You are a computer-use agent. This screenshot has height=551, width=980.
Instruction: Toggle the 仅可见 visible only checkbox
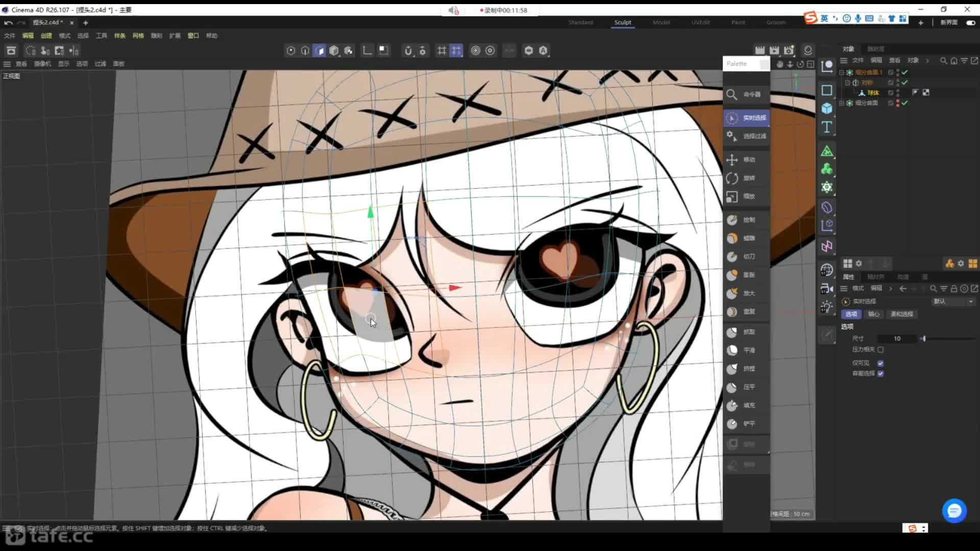click(880, 363)
